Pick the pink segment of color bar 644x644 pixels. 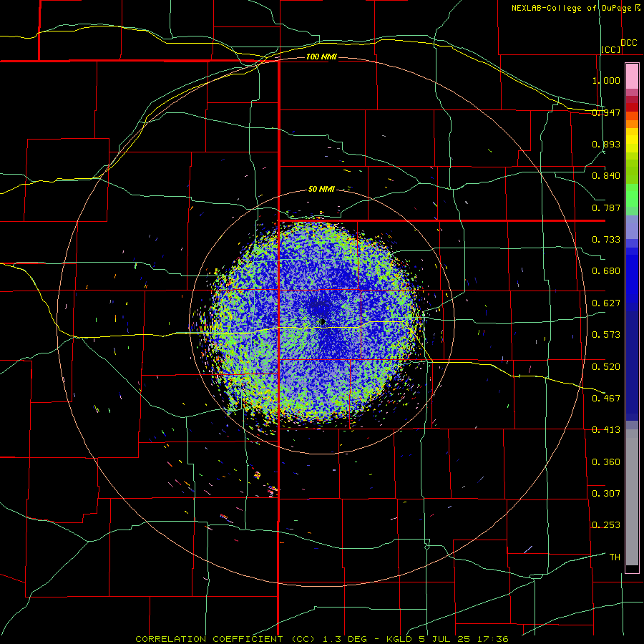(x=632, y=77)
